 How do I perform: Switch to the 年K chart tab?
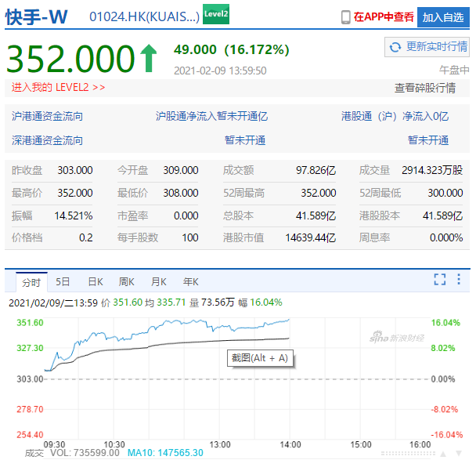(191, 282)
